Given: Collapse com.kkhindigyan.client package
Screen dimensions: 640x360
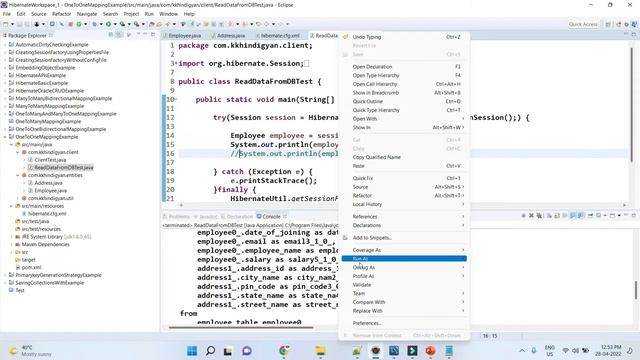Looking at the screenshot, I should point(18,152).
